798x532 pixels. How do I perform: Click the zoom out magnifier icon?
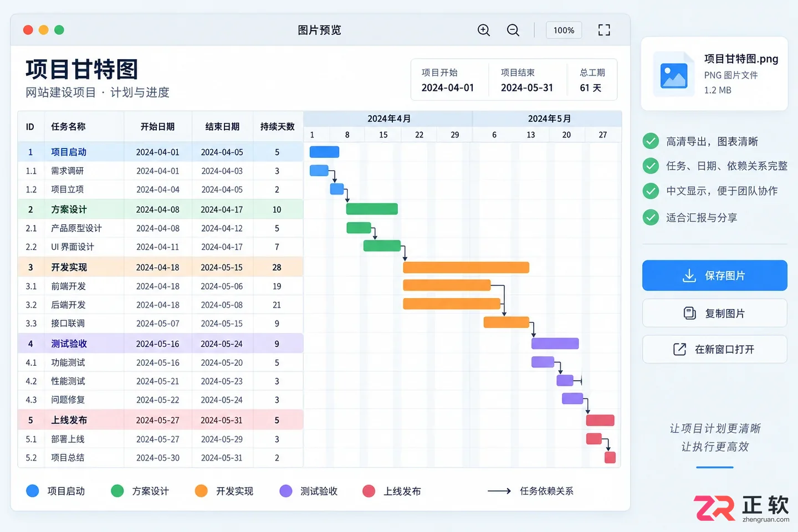513,30
